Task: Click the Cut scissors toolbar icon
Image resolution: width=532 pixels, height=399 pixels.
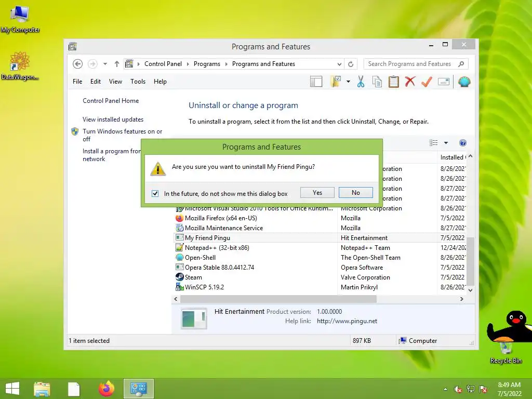Action: pos(361,82)
